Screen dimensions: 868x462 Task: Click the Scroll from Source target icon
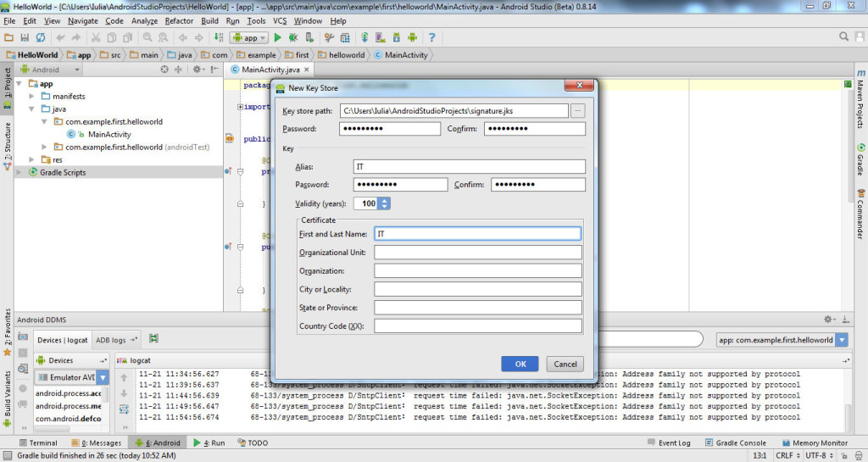click(x=164, y=70)
